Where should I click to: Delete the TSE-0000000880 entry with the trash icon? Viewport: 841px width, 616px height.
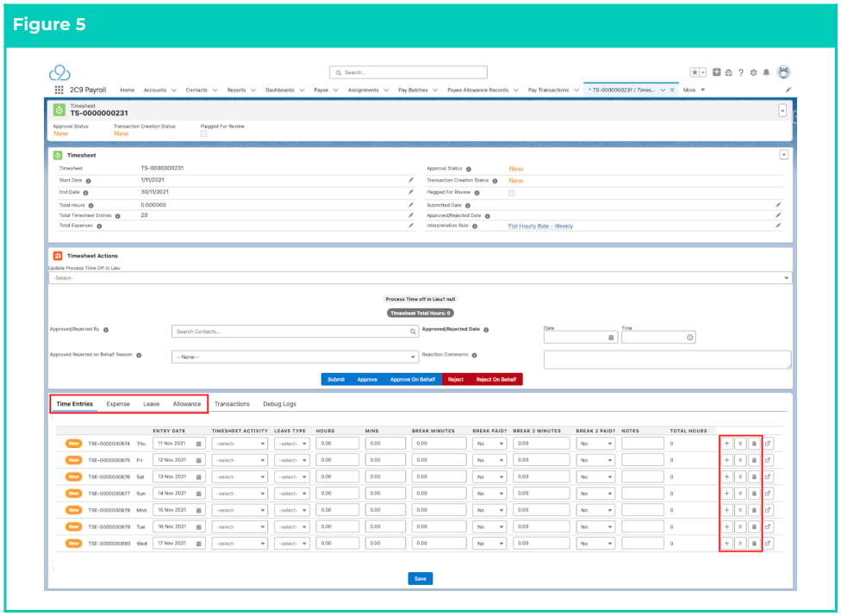[754, 543]
